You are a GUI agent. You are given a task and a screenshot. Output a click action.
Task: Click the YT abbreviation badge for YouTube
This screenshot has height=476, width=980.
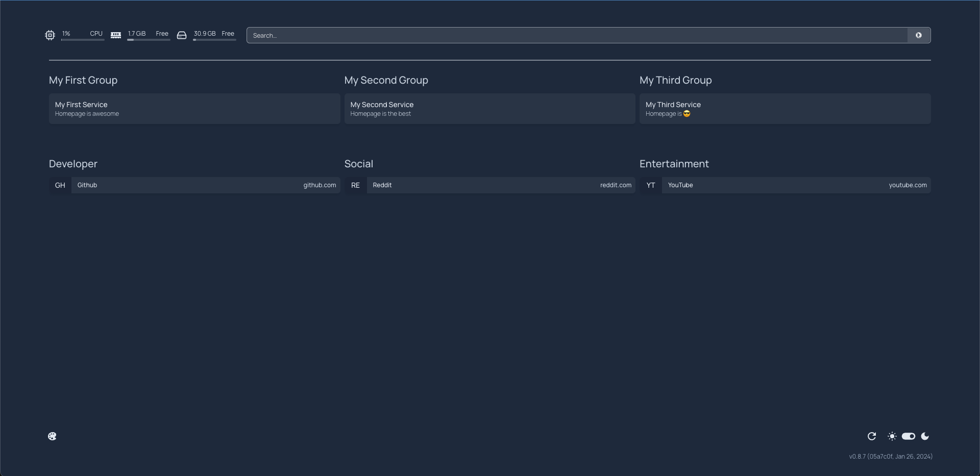point(650,185)
